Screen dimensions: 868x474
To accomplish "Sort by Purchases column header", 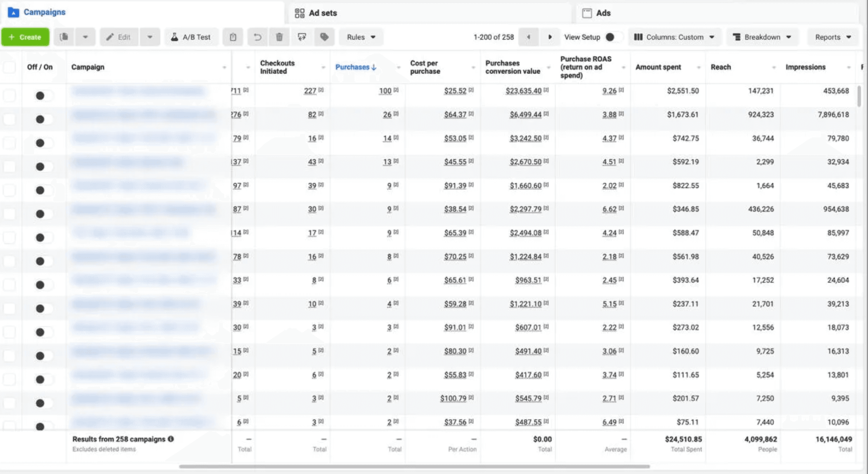I will click(352, 67).
